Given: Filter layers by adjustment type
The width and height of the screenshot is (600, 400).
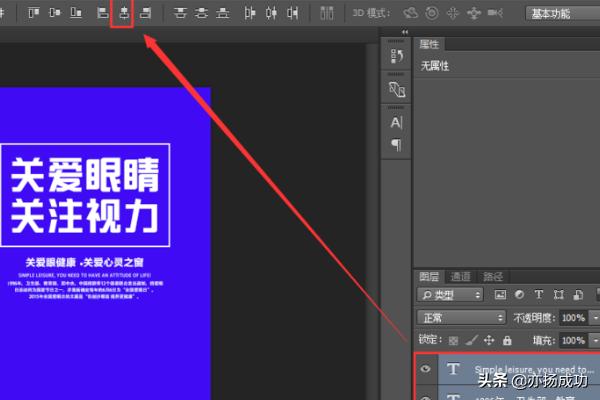Looking at the screenshot, I should (x=520, y=295).
